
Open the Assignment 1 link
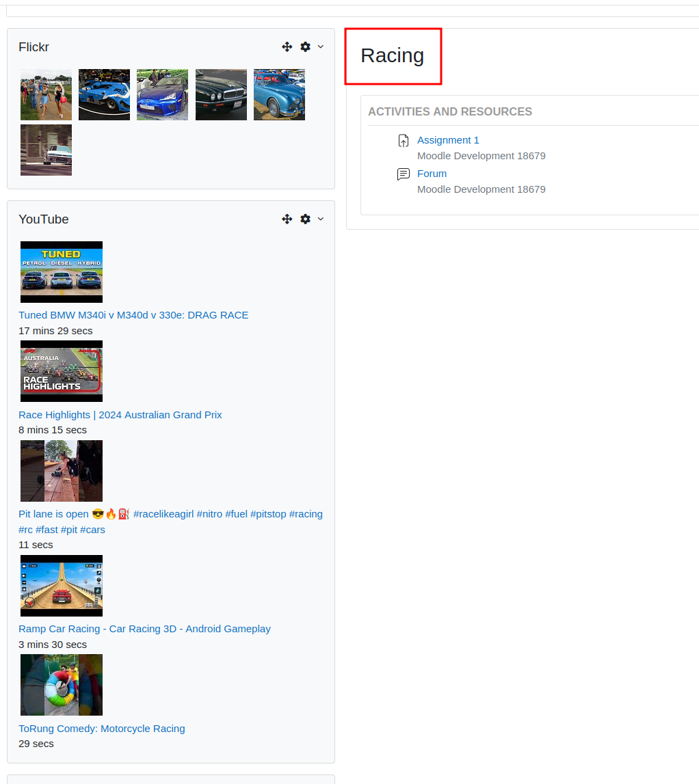(x=448, y=140)
